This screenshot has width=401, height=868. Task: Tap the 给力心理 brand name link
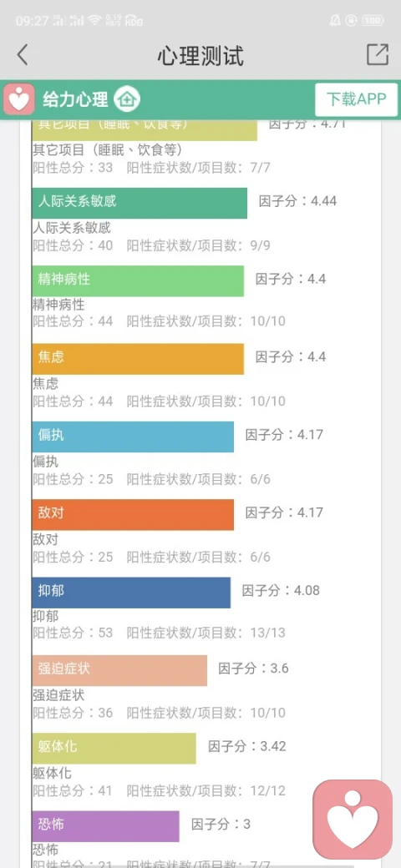pyautogui.click(x=75, y=99)
